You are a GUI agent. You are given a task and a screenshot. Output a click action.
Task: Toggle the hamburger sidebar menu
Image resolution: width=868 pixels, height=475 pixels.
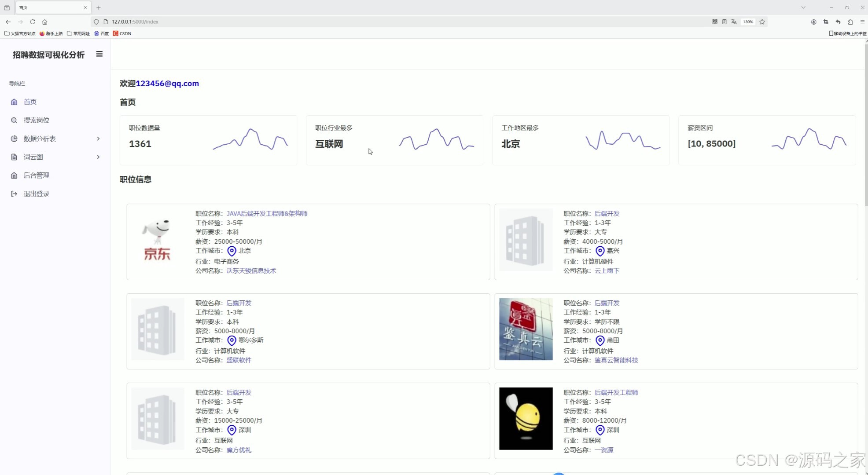tap(99, 54)
